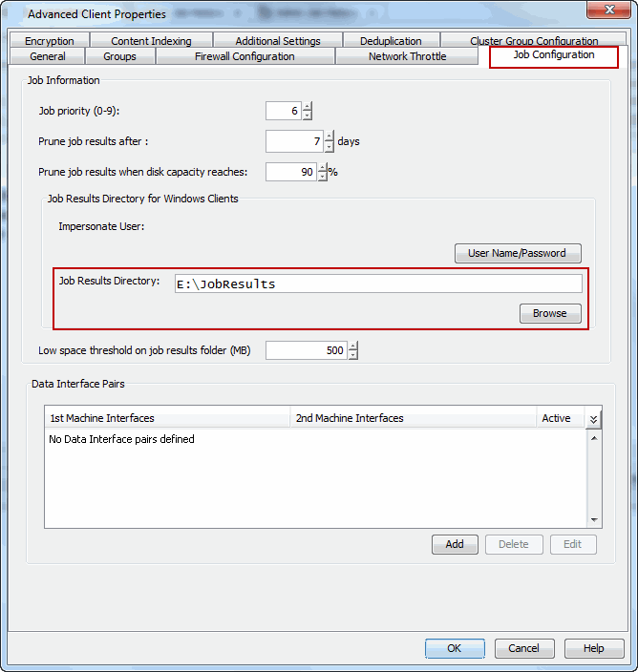Image resolution: width=638 pixels, height=672 pixels.
Task: Go to the Deduplication tab
Action: (x=391, y=41)
